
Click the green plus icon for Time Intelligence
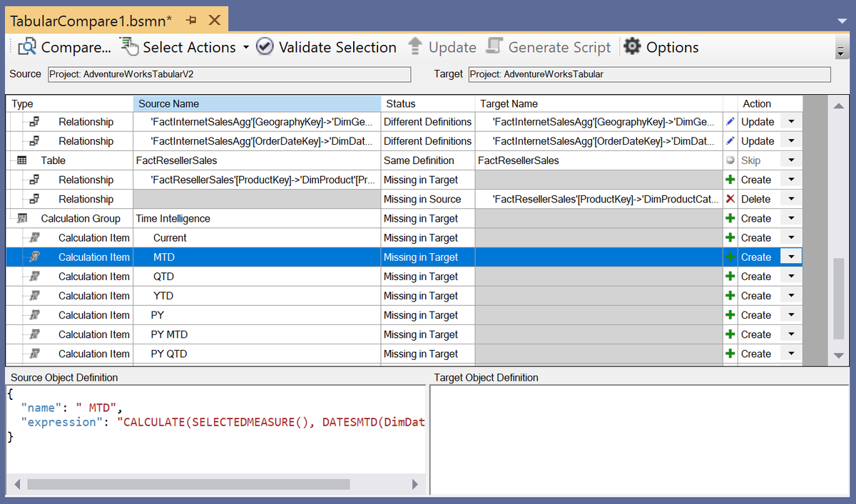[x=730, y=218]
